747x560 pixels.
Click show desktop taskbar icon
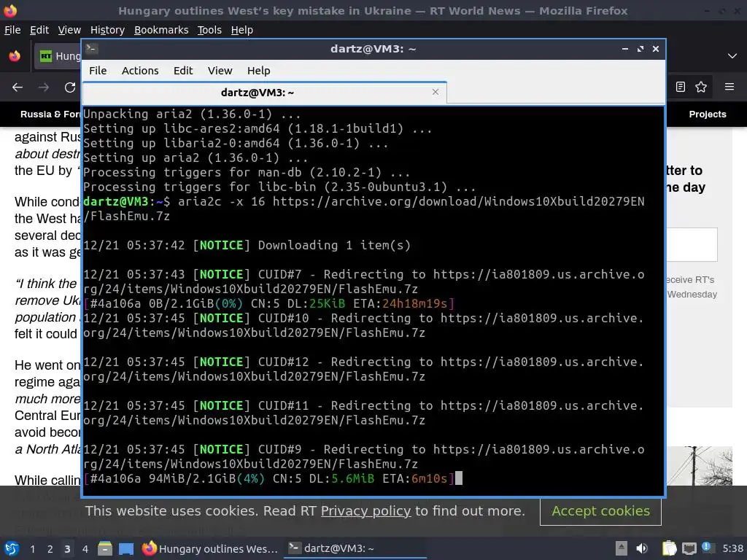(125, 548)
